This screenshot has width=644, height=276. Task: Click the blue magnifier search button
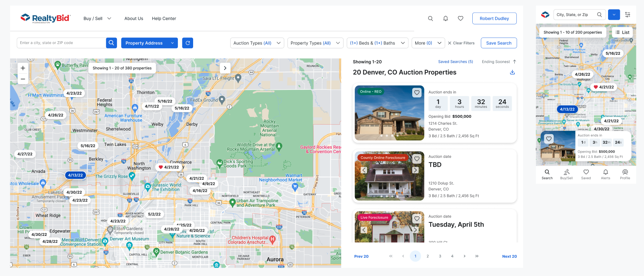click(111, 43)
